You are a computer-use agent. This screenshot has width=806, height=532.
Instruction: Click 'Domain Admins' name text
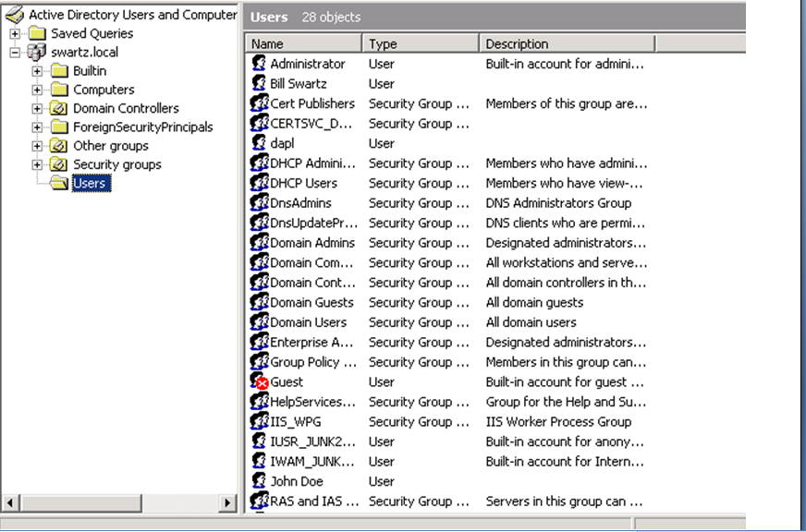click(x=312, y=243)
